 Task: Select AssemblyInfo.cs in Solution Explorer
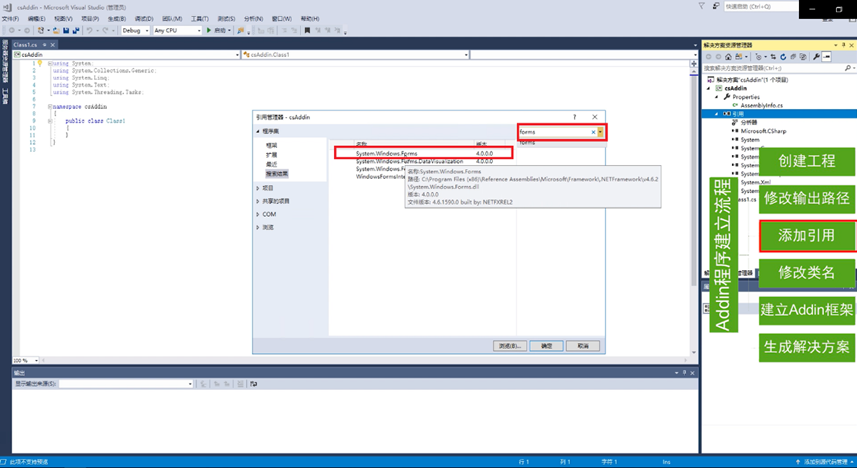click(761, 105)
